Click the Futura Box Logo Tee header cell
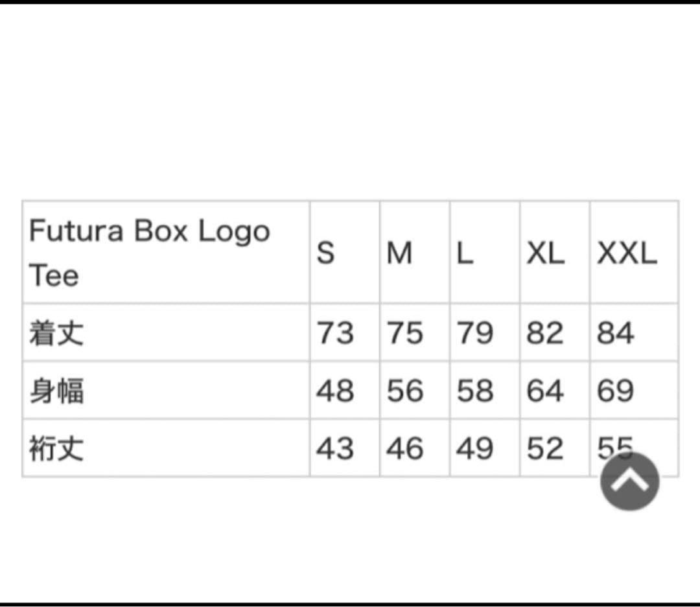The image size is (700, 607). [x=149, y=253]
